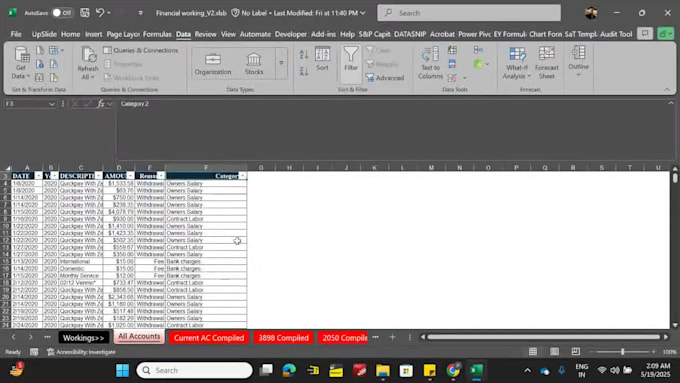Toggle the AutoSave switch
This screenshot has width=680, height=383.
pyautogui.click(x=62, y=13)
